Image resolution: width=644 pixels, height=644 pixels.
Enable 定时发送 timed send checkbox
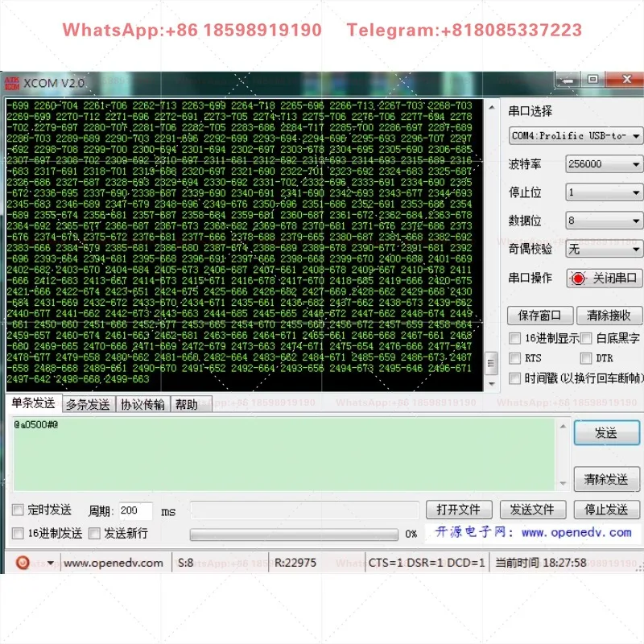coord(18,510)
